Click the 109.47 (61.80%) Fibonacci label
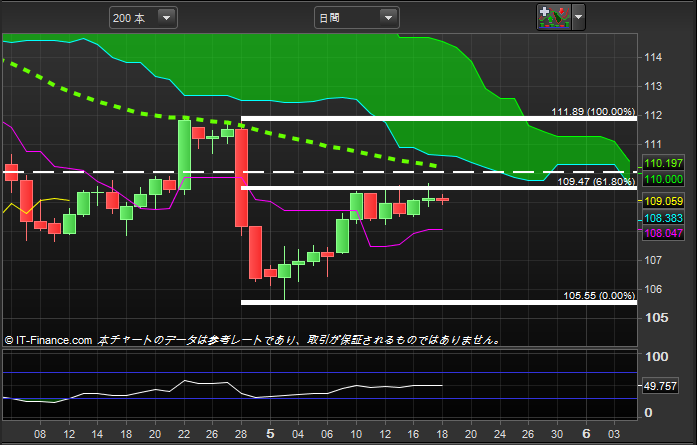The width and height of the screenshot is (697, 445). tap(596, 181)
